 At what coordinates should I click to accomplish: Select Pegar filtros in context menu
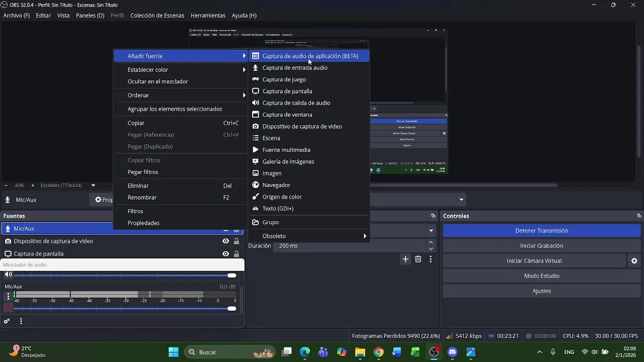click(181, 172)
